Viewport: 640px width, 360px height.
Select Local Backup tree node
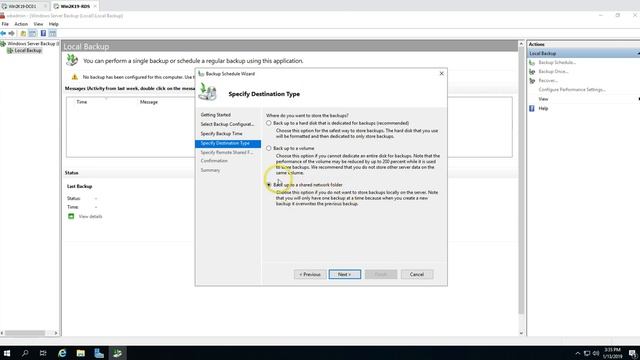[28, 51]
